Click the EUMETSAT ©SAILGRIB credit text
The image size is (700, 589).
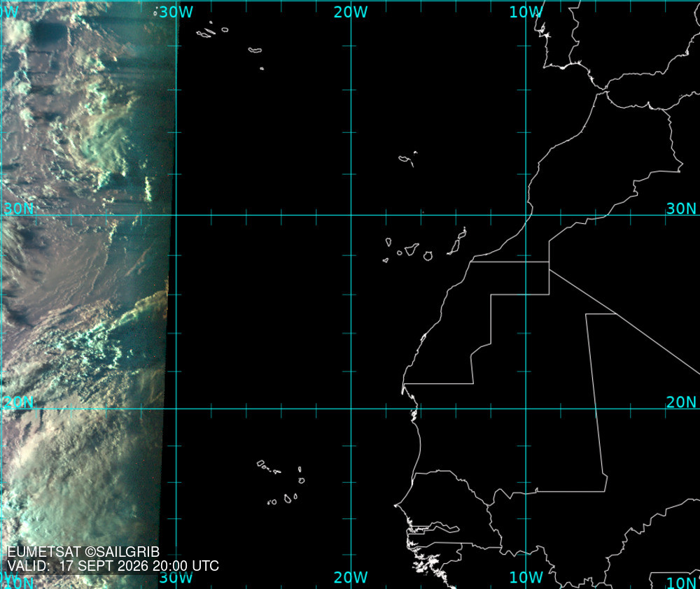click(x=83, y=552)
